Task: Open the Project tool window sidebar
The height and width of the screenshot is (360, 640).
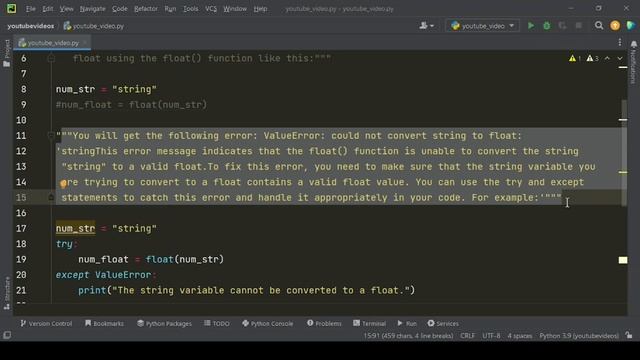Action: click(x=7, y=53)
